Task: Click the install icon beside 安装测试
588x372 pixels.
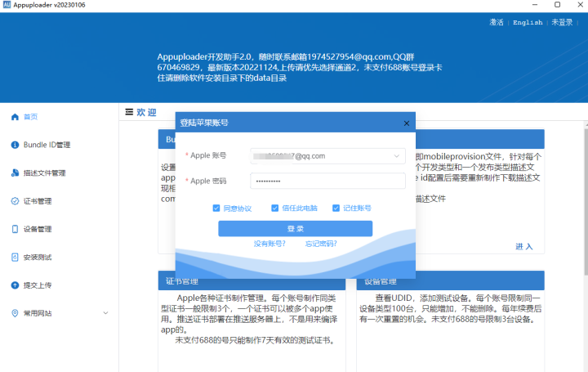Action: pyautogui.click(x=15, y=258)
